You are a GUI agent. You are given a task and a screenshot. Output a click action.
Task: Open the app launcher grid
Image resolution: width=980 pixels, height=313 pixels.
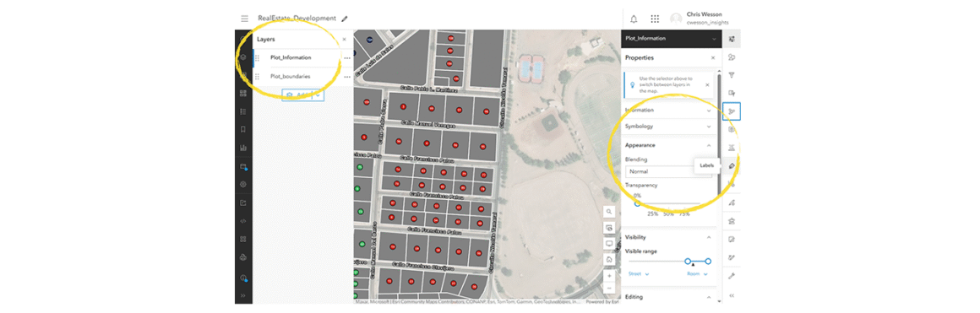coord(655,19)
